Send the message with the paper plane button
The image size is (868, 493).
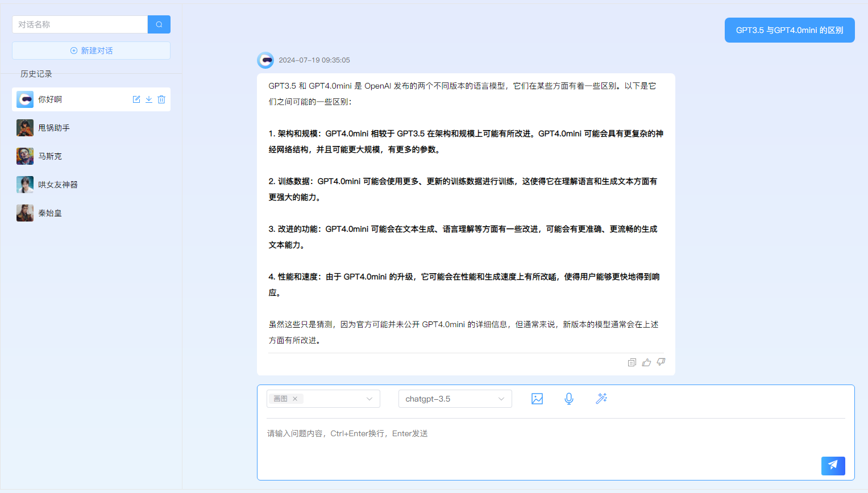pos(833,466)
